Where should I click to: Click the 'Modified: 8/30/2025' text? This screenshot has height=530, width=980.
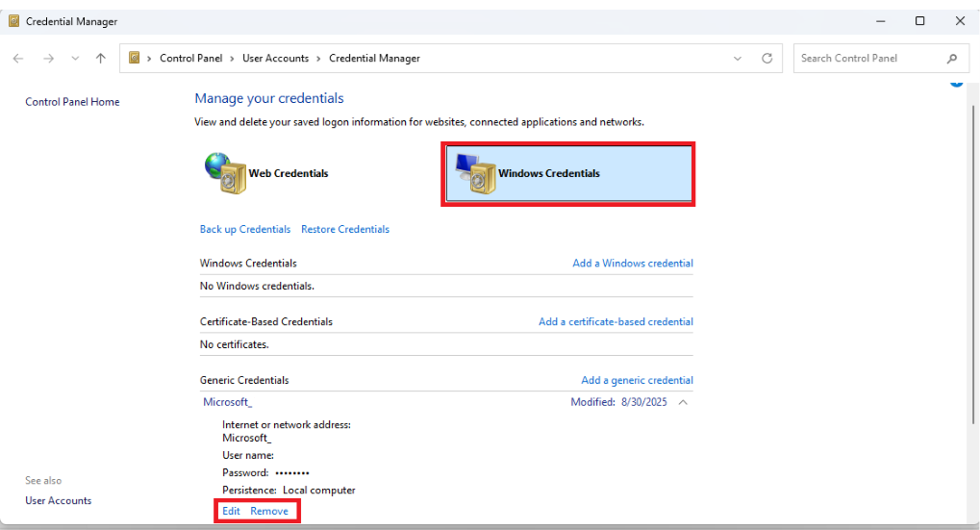pyautogui.click(x=618, y=402)
